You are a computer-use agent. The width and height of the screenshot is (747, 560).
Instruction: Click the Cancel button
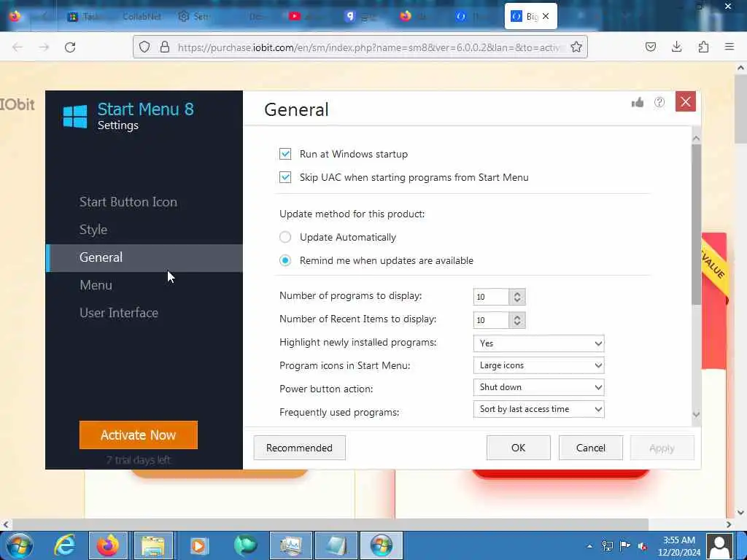pyautogui.click(x=591, y=448)
